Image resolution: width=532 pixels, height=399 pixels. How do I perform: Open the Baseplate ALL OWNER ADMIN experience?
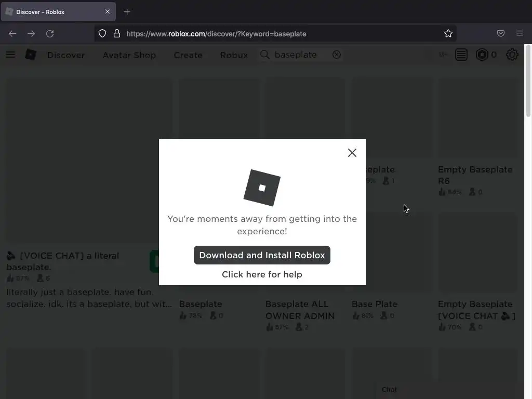coord(300,310)
